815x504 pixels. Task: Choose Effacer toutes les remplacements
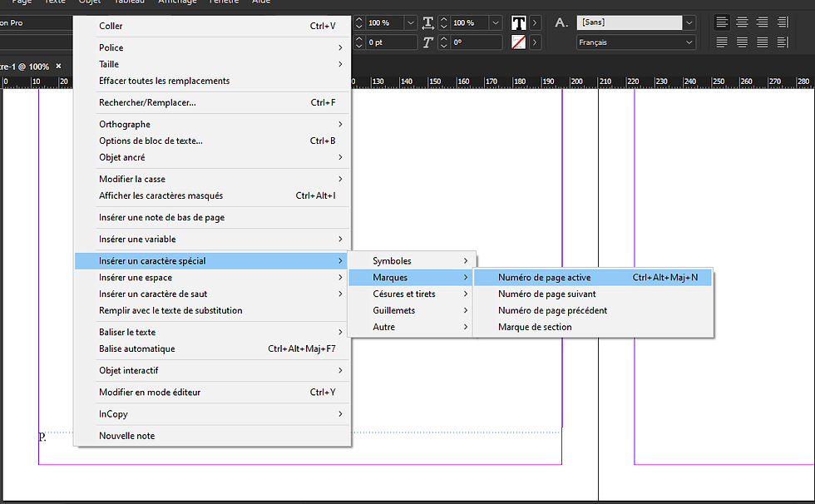(x=213, y=81)
